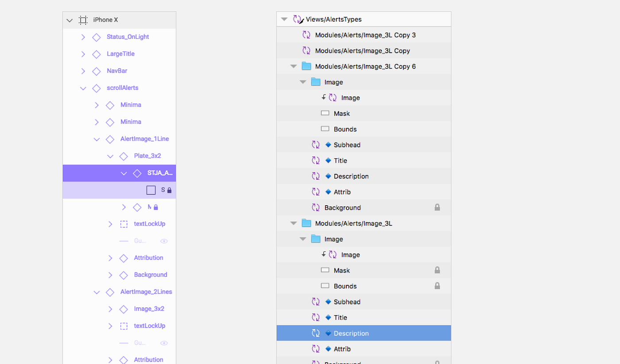The width and height of the screenshot is (620, 364).
Task: Collapse the highlighted STJA_A row chevron
Action: pyautogui.click(x=124, y=173)
